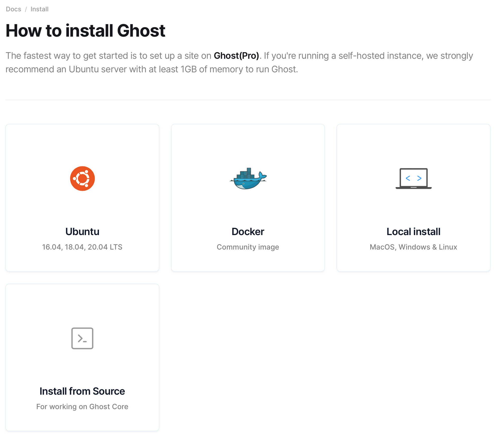
Task: Click the right angle bracket in laptop icon
Action: [x=419, y=178]
